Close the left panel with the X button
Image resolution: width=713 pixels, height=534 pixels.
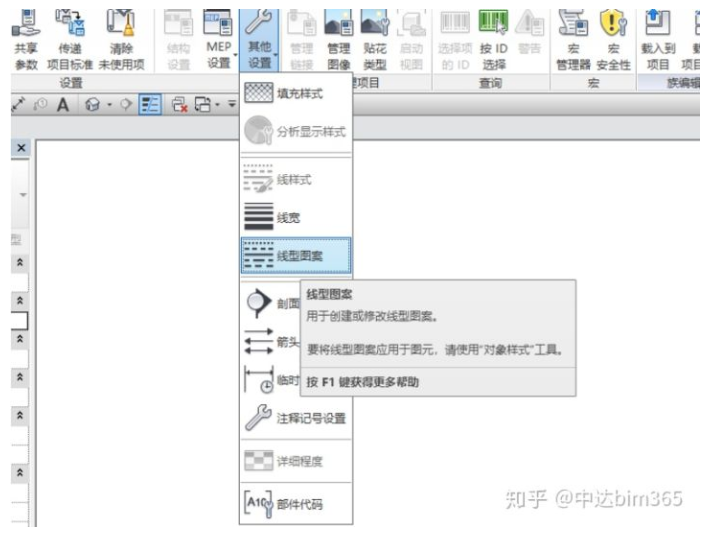[20, 147]
